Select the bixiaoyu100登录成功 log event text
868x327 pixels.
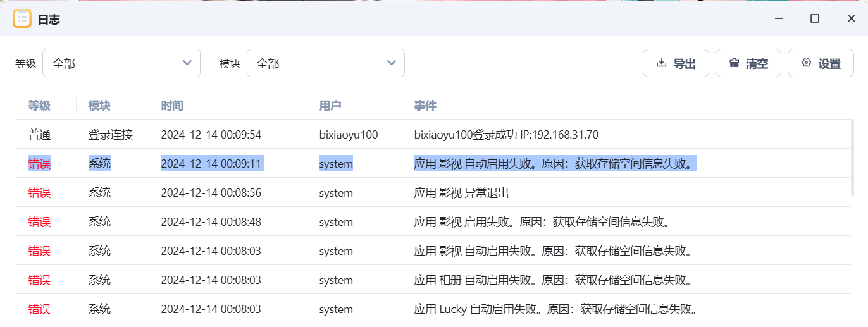pyautogui.click(x=506, y=135)
